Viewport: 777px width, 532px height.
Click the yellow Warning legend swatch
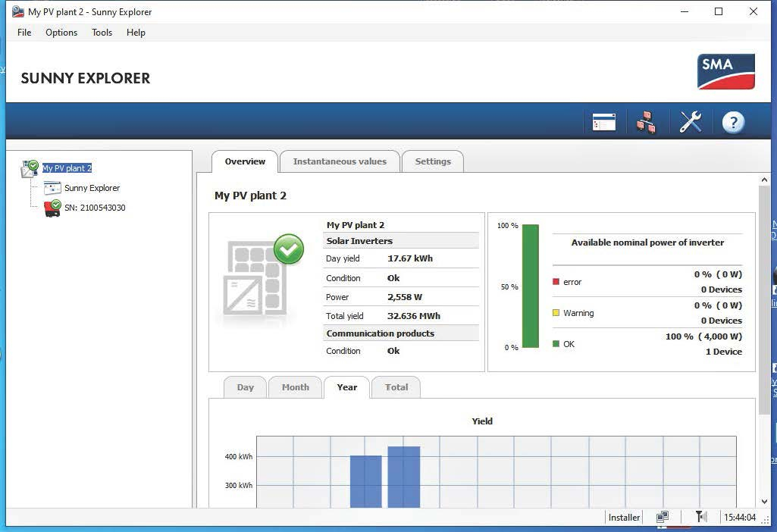[556, 313]
